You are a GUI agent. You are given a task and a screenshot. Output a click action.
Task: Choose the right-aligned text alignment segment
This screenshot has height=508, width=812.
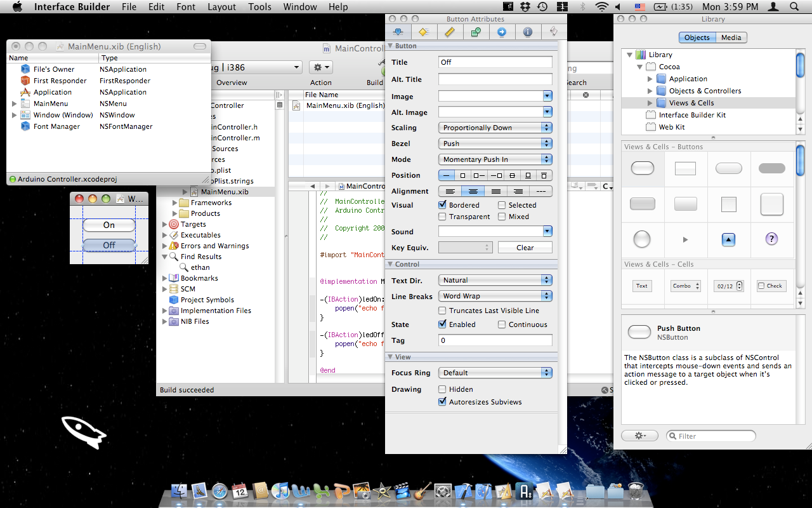[x=518, y=191]
